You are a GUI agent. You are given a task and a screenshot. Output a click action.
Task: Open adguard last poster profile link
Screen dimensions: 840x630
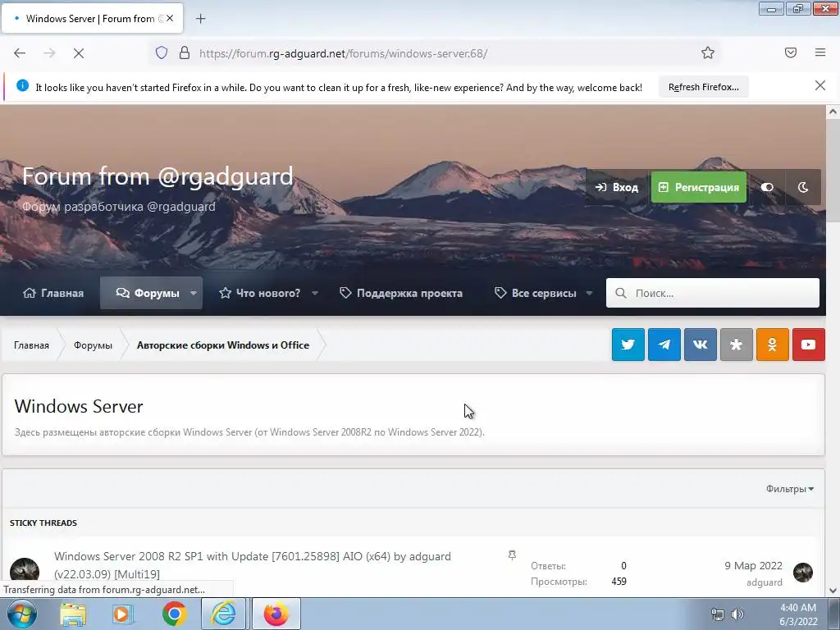tap(765, 582)
